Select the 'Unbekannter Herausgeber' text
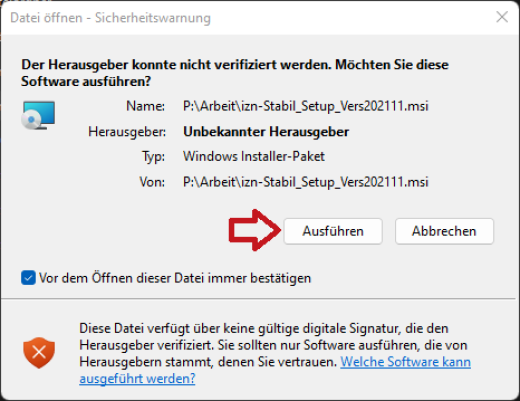The height and width of the screenshot is (401, 520). pyautogui.click(x=266, y=132)
